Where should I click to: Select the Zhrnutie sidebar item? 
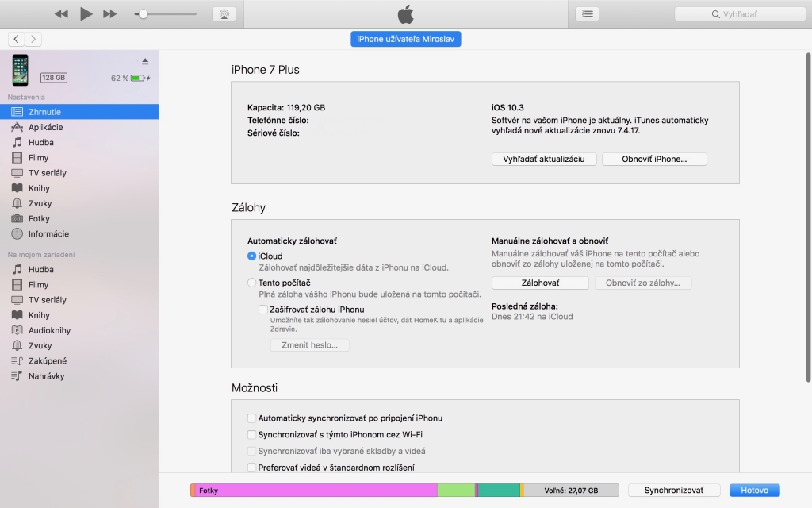pyautogui.click(x=44, y=112)
